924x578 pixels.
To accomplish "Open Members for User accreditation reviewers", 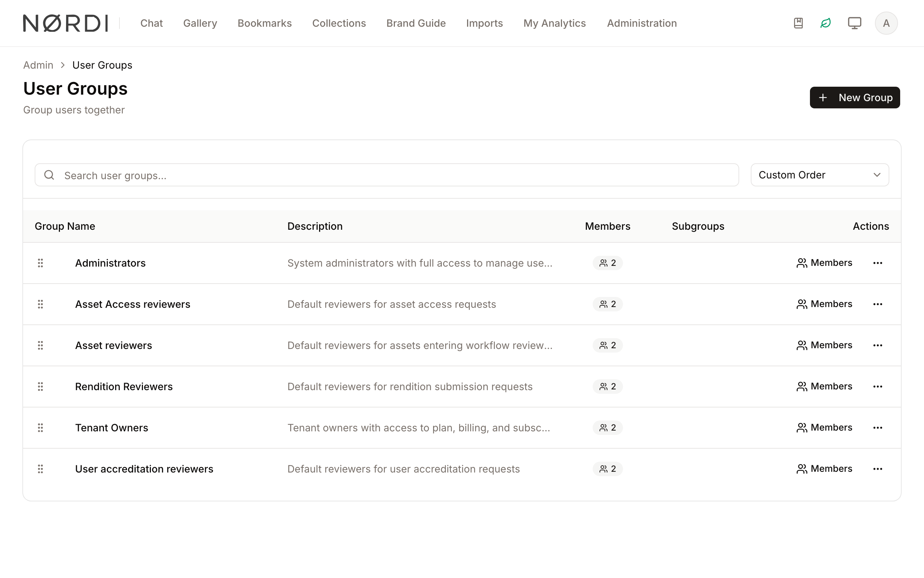I will 824,469.
